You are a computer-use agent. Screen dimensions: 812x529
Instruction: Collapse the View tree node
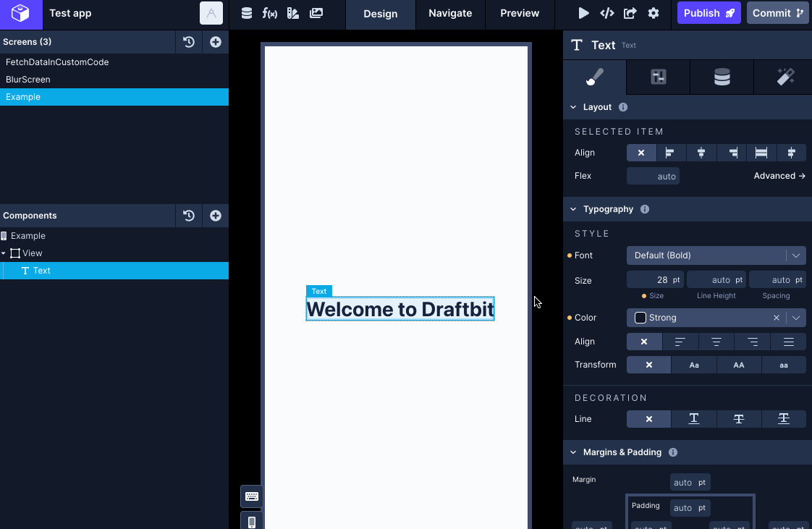click(4, 253)
